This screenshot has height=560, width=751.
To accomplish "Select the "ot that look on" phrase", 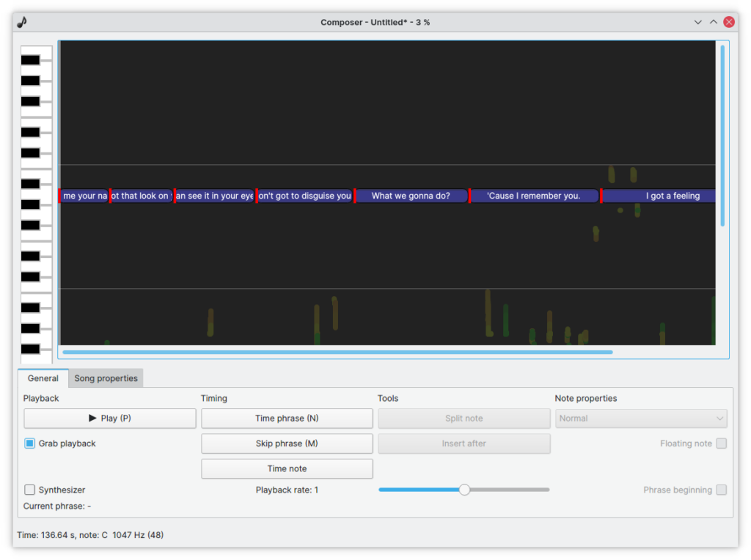I will click(x=142, y=196).
